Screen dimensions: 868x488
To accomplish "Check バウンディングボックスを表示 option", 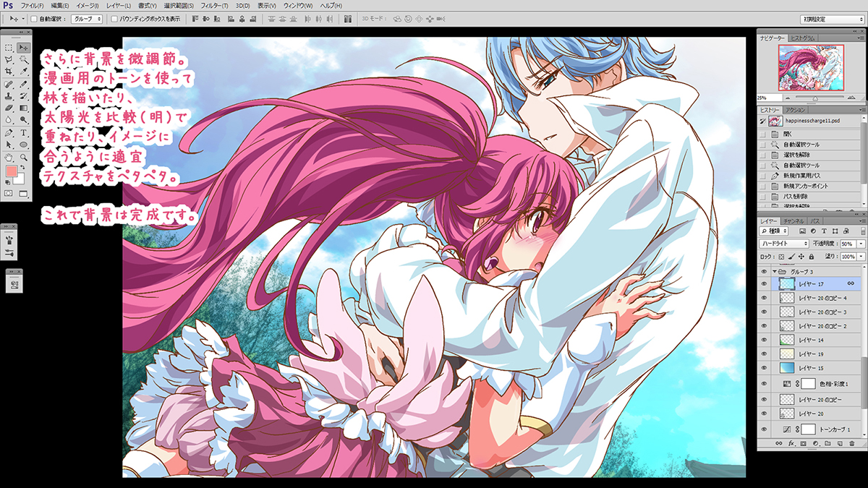I will click(x=115, y=18).
